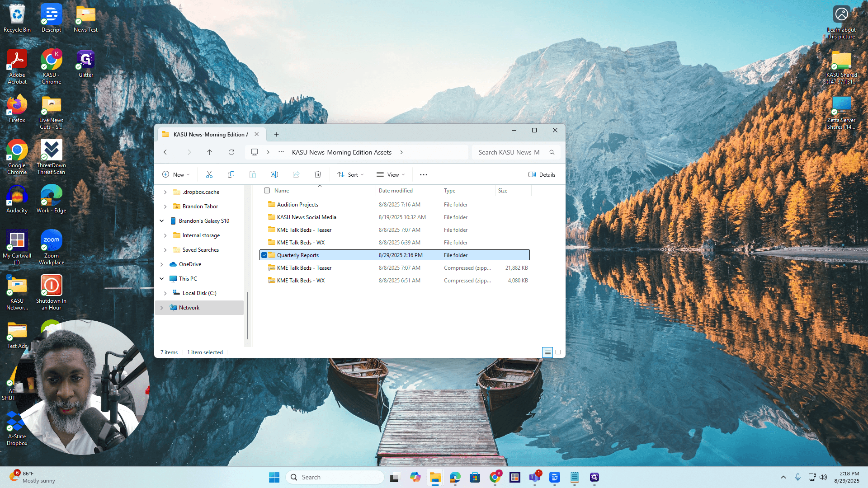Select the 21,882 KB Teaser zip file

[395, 268]
